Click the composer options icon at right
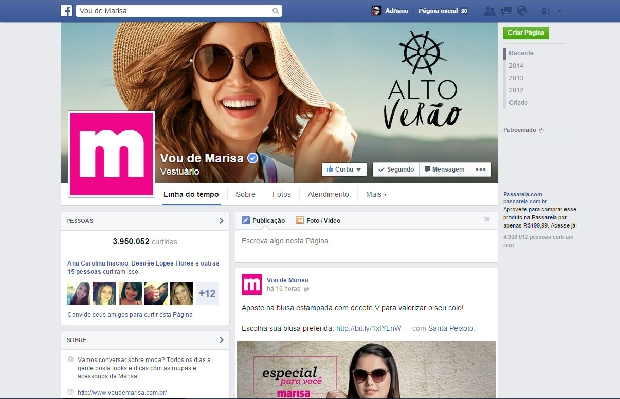The height and width of the screenshot is (399, 620). tap(486, 219)
